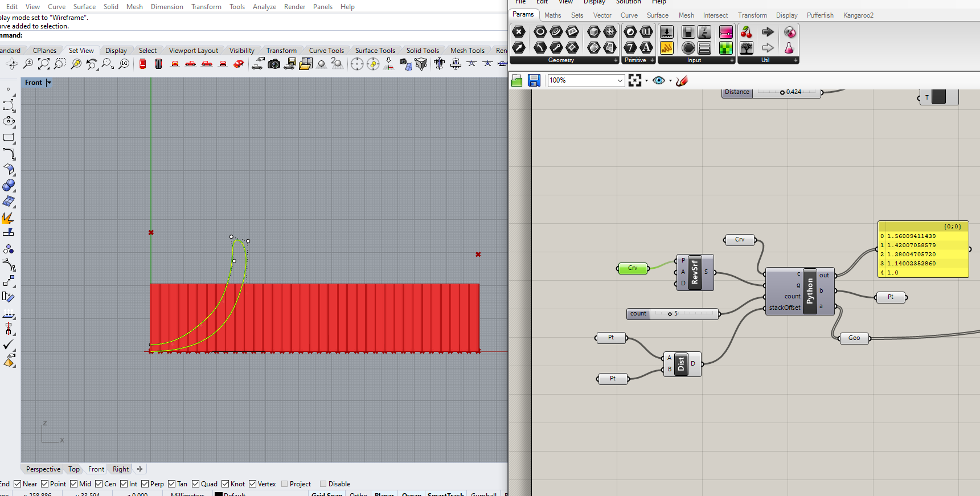Toggle the Point osnap checkbox
Screen dimensions: 980x496
pos(45,484)
